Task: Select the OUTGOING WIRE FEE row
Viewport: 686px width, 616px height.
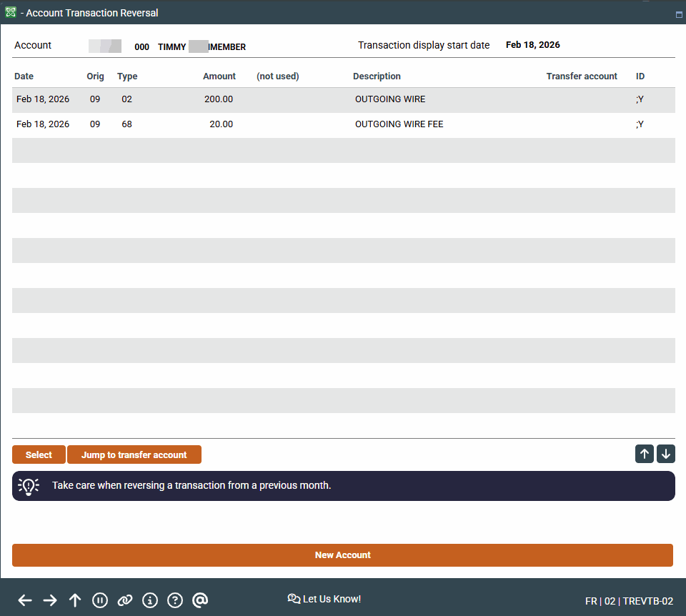Action: pyautogui.click(x=399, y=124)
